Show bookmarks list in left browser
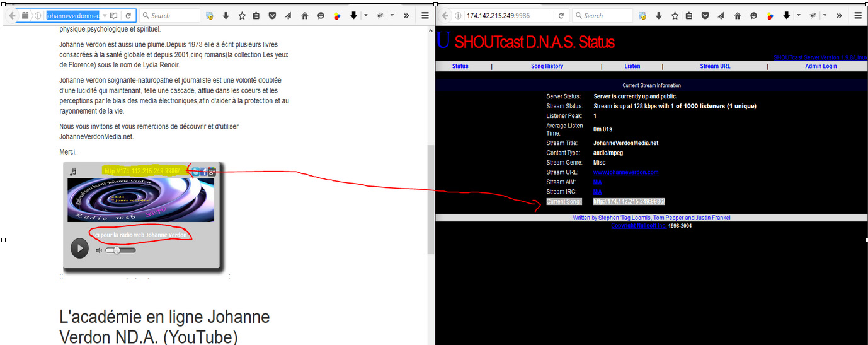Viewport: 868px width, 345px height. pos(256,16)
